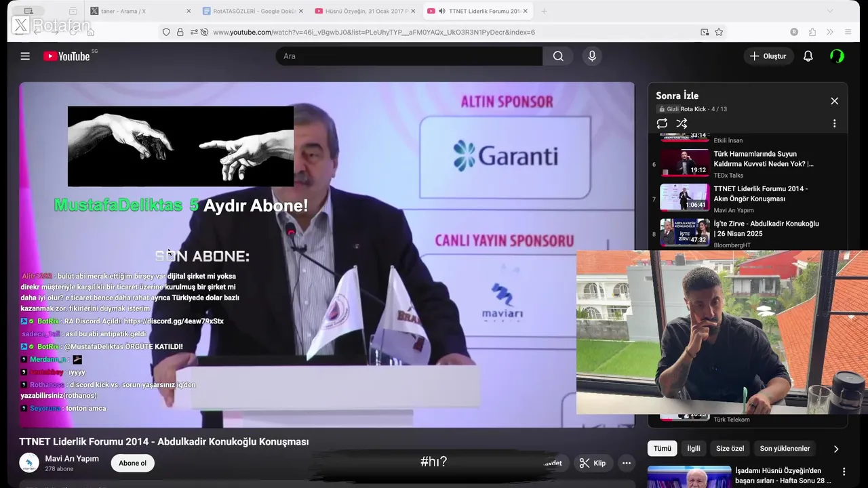
Task: Play İş'te Zirve Abdulkadir Konukoğlu video
Action: [766, 228]
